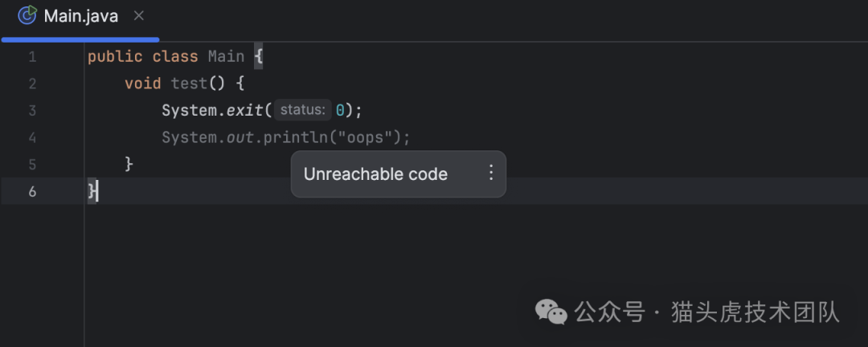Select the Main.java tab label

tap(80, 16)
